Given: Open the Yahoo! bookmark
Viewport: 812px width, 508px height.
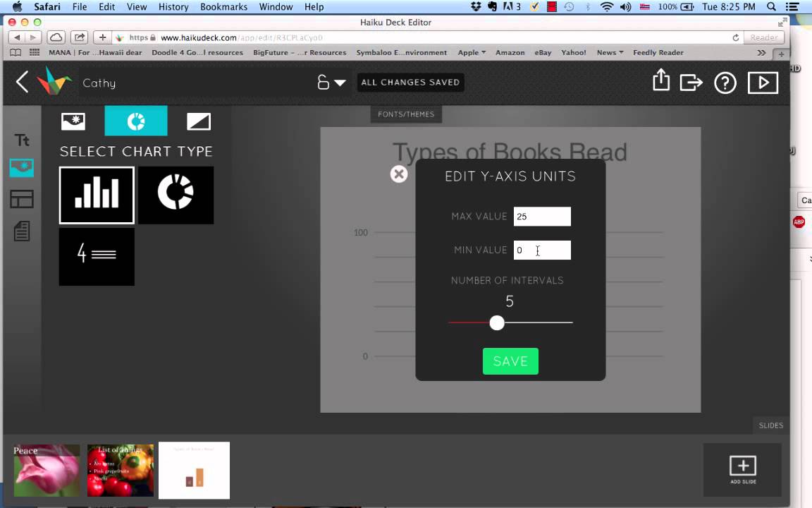Looking at the screenshot, I should (574, 52).
